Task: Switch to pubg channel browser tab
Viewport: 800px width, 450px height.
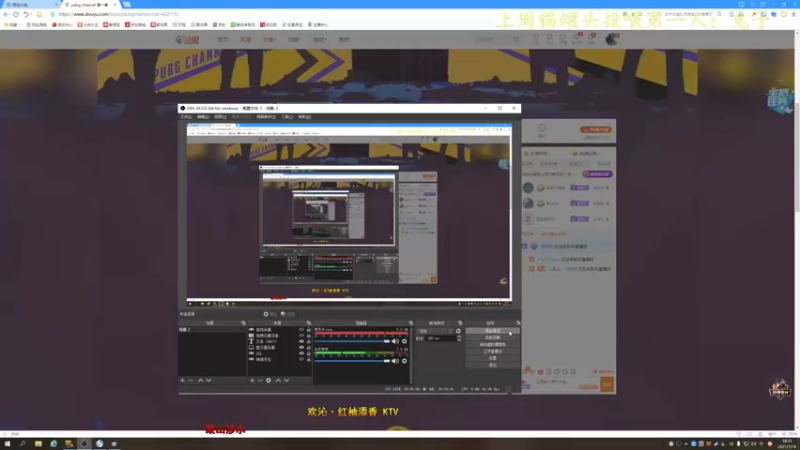Action: [88, 5]
